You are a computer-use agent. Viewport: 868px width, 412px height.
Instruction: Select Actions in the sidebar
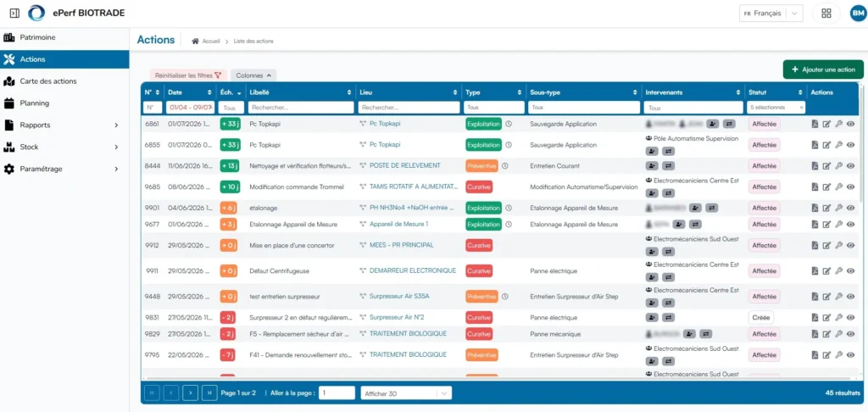[x=64, y=59]
